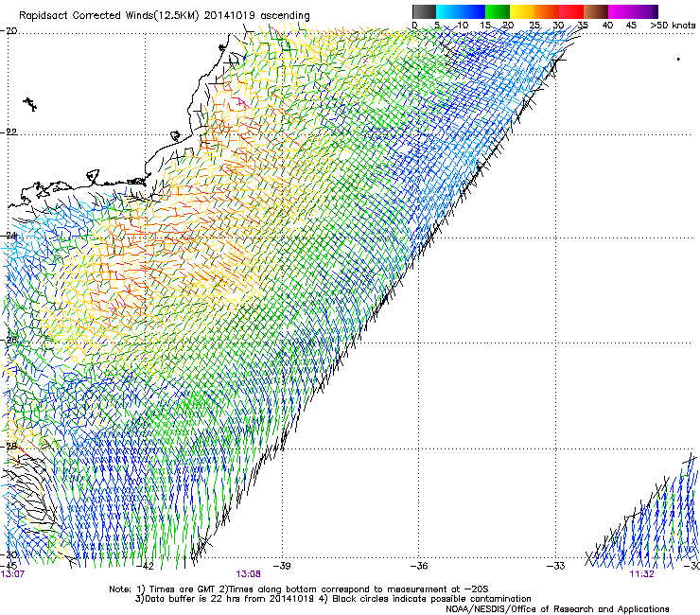Click the brown 35-40 knots legend swatch
The width and height of the screenshot is (700, 615).
tap(596, 11)
